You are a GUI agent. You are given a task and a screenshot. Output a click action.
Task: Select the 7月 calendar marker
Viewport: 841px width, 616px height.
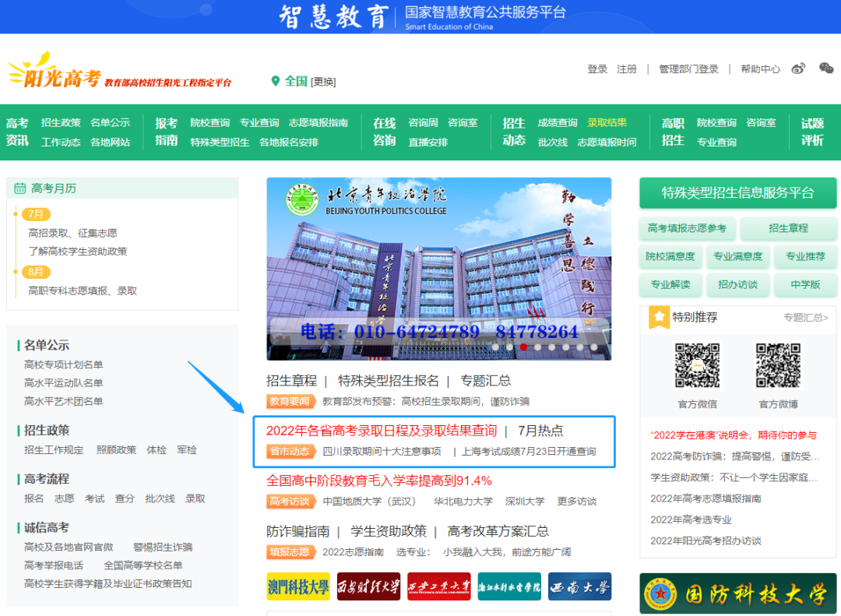pyautogui.click(x=36, y=214)
